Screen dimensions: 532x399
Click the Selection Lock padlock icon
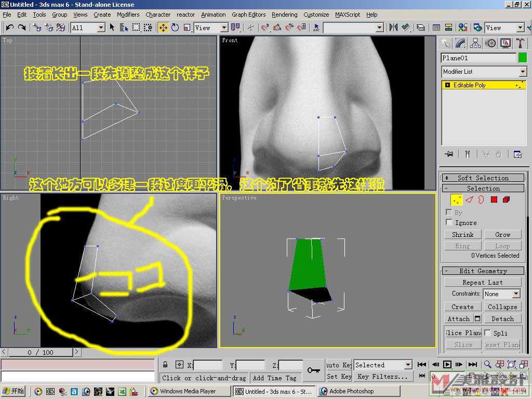(x=165, y=365)
